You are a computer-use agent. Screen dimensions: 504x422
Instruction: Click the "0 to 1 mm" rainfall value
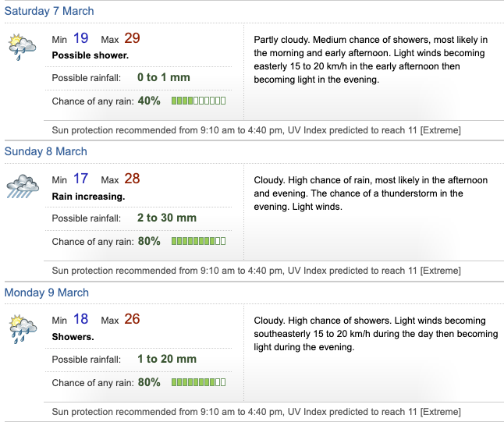tap(164, 77)
